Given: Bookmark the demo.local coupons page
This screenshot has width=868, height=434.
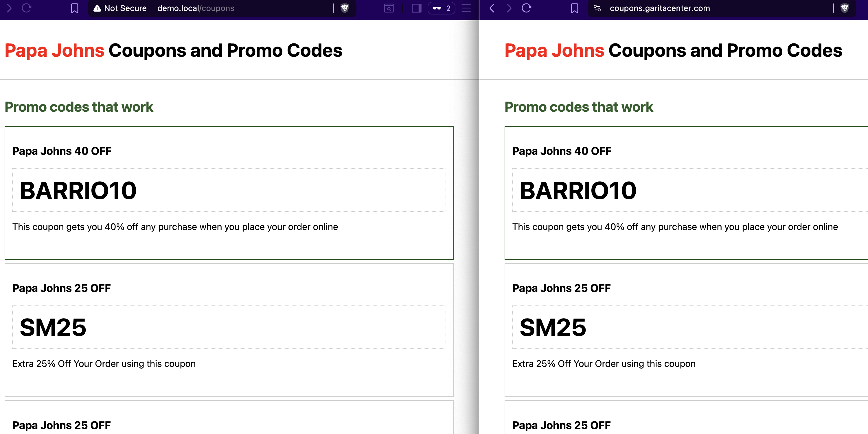Looking at the screenshot, I should click(x=74, y=8).
